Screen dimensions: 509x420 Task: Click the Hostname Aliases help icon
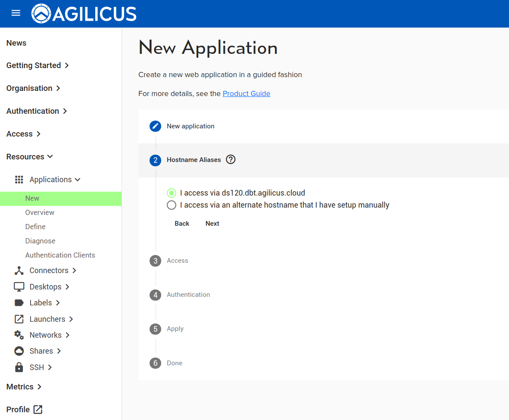click(x=231, y=160)
